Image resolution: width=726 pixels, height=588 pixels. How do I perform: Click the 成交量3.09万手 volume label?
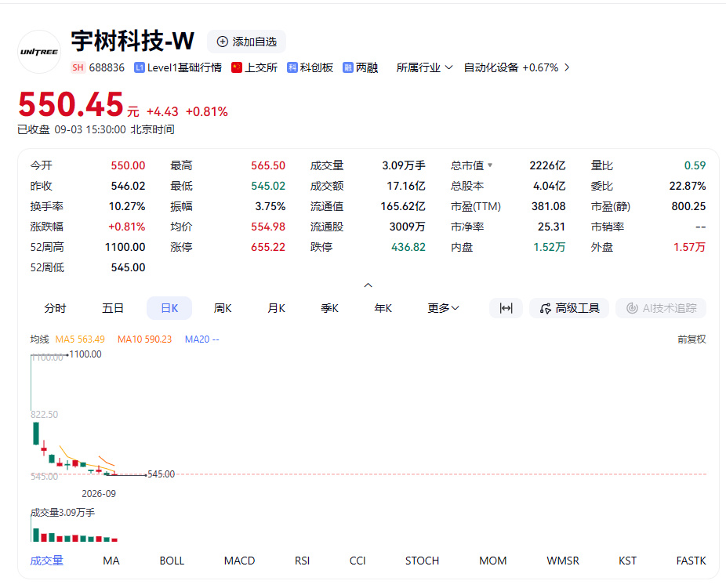coord(63,513)
